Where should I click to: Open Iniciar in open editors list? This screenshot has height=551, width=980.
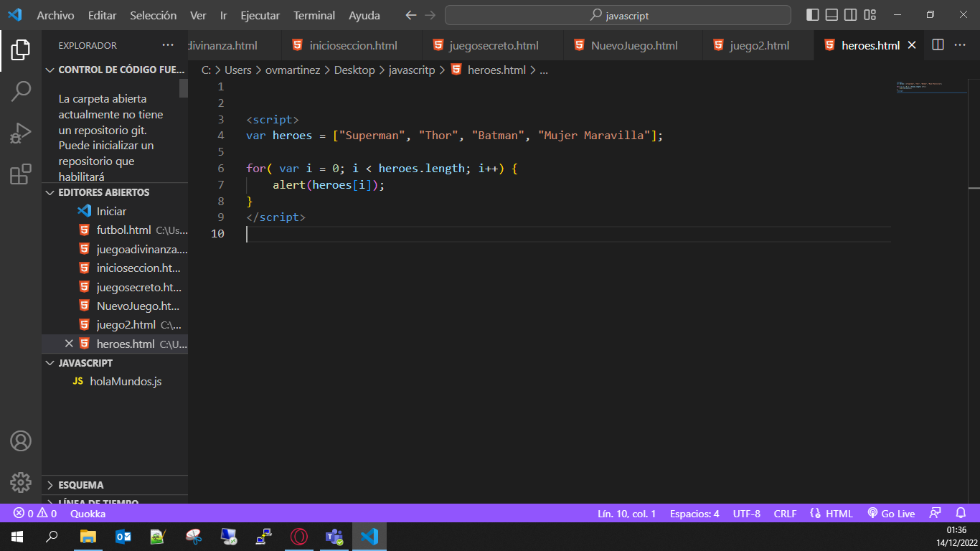click(x=115, y=211)
